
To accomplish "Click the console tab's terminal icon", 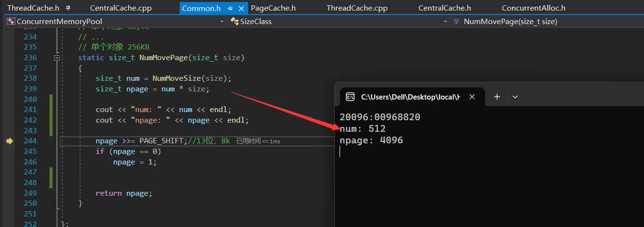I will [x=351, y=97].
